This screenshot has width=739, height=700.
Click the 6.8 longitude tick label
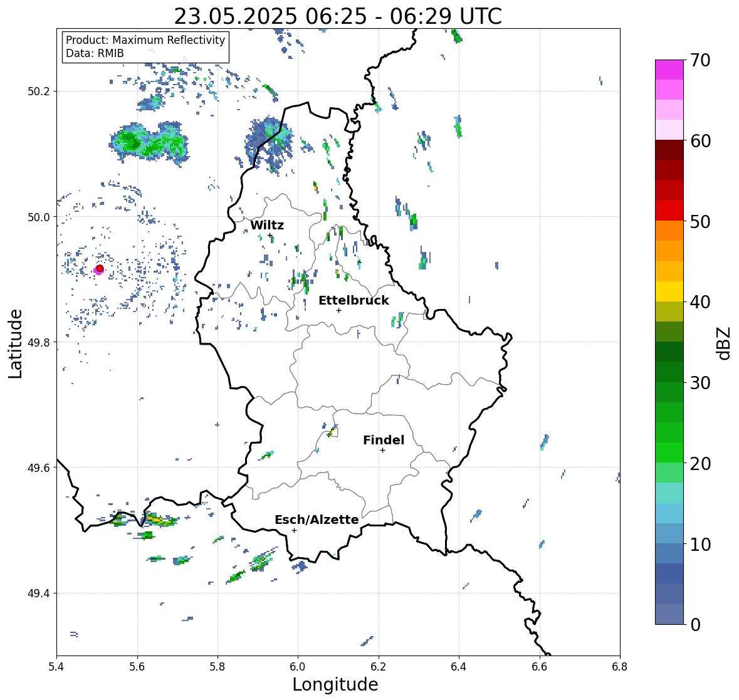620,666
